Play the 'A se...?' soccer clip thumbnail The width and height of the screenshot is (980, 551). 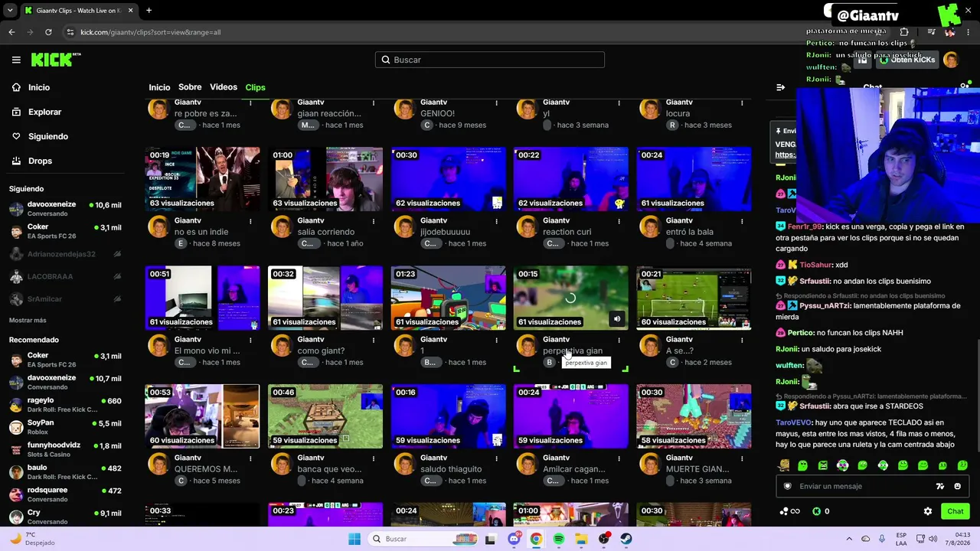coord(694,298)
